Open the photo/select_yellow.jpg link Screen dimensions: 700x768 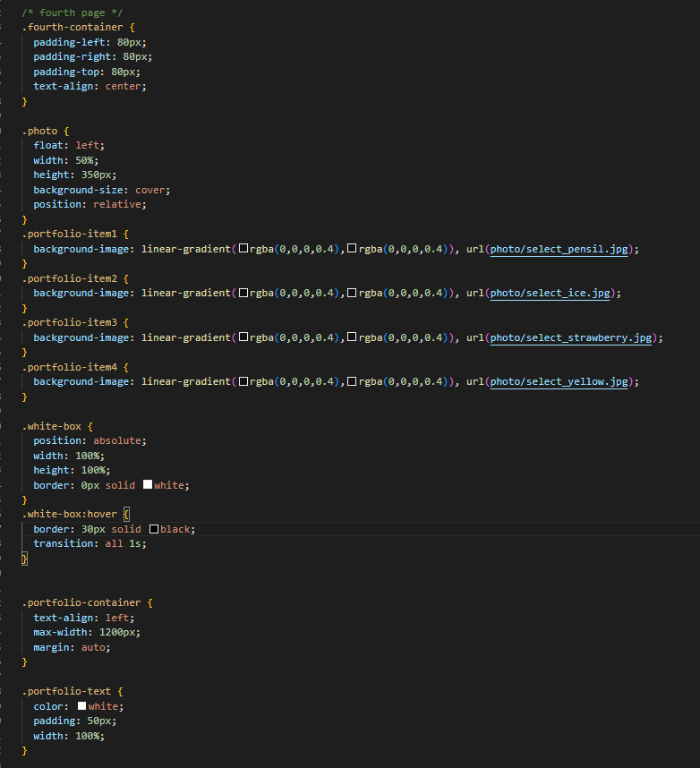coord(559,382)
